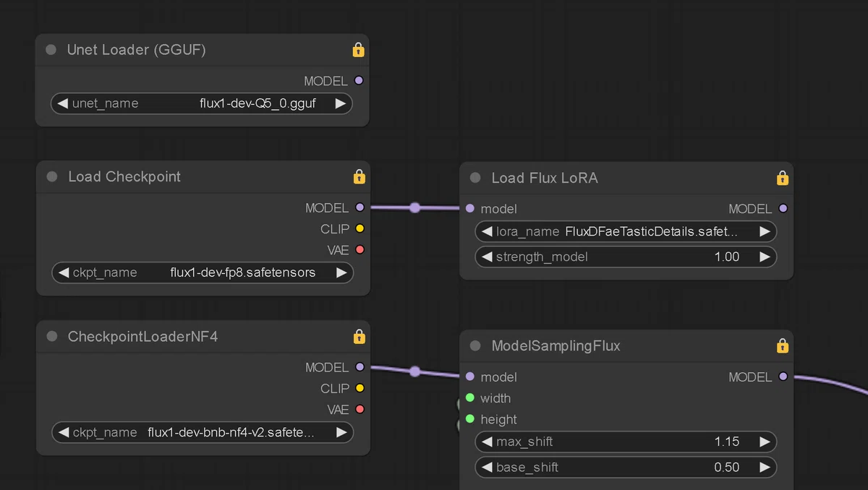Open lora_name dropdown FluxDFaeTasticDetails
This screenshot has width=868, height=490.
tap(626, 231)
